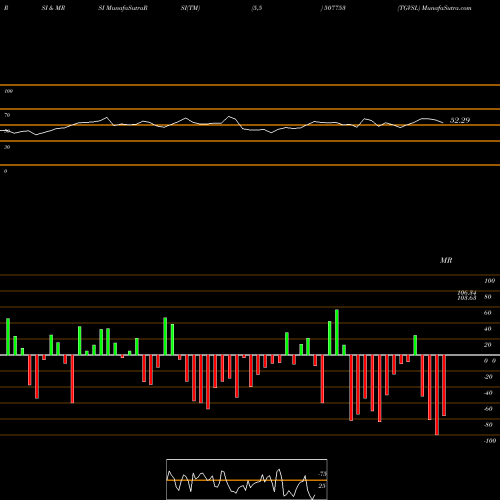
Task: Click the 30 level label on RSI axis
Action: (7, 147)
